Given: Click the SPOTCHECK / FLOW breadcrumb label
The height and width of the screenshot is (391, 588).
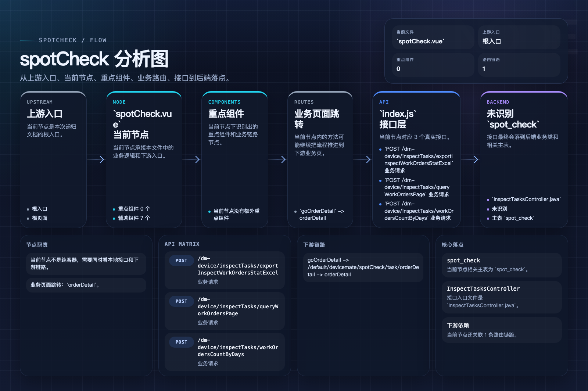Looking at the screenshot, I should pos(73,40).
